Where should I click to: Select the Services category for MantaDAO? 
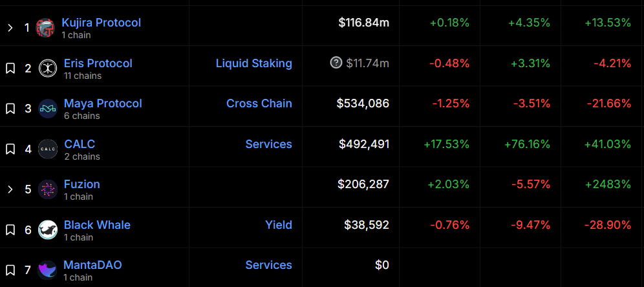tap(268, 265)
